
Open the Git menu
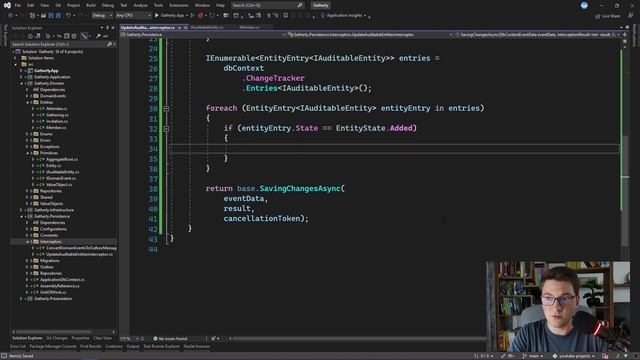tap(58, 5)
